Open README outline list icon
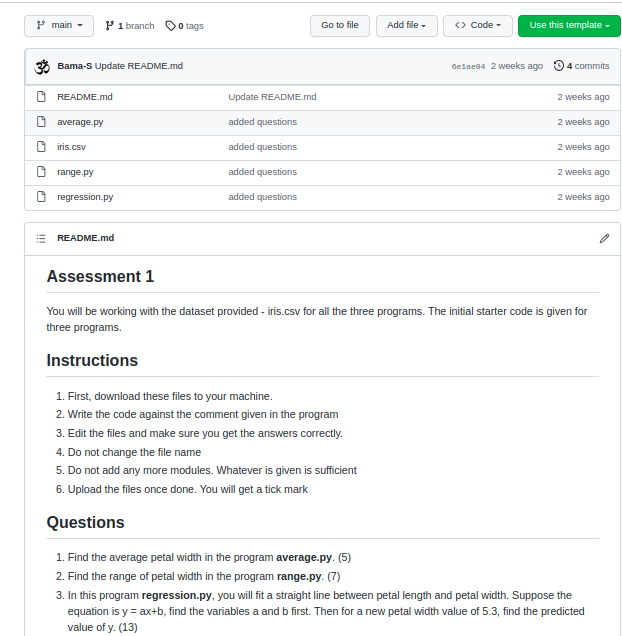 click(41, 238)
